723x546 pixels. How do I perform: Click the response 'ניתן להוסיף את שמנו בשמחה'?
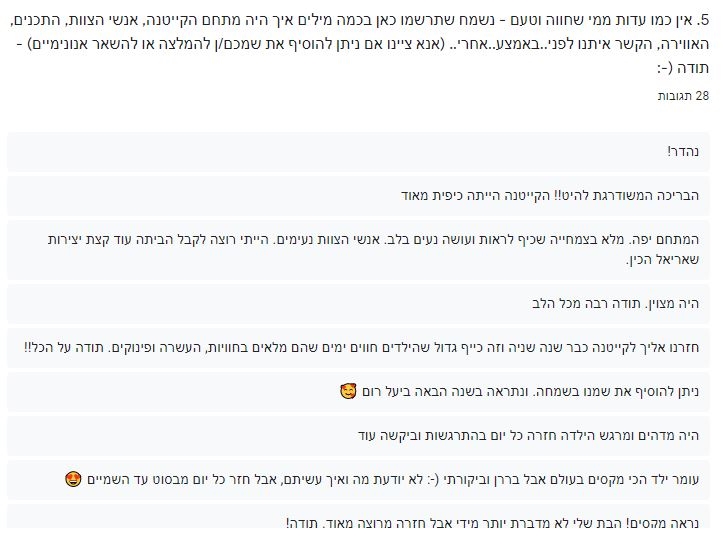[358, 392]
